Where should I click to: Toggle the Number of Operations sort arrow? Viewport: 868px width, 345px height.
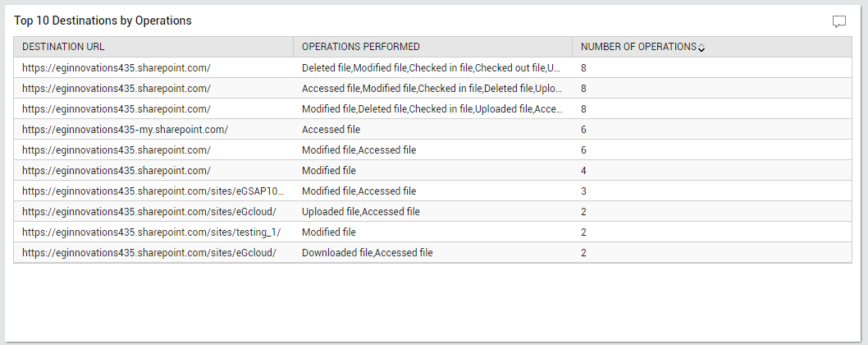pos(701,48)
